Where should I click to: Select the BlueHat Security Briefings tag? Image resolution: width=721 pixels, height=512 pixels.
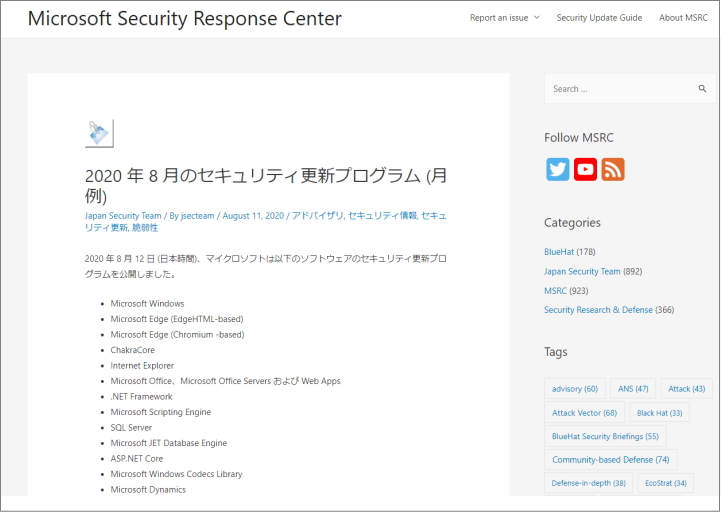point(604,436)
